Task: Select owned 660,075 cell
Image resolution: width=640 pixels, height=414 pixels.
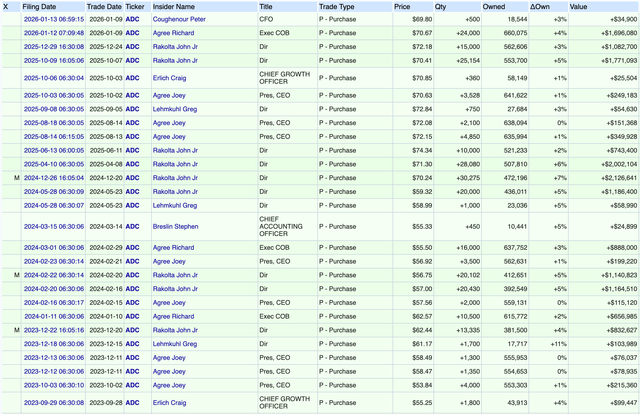Action: (x=516, y=33)
